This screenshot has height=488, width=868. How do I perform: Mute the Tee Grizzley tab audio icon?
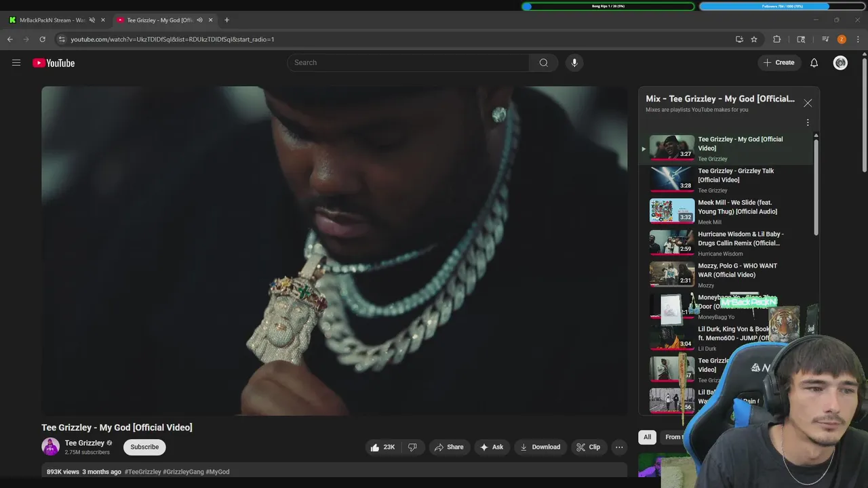199,20
